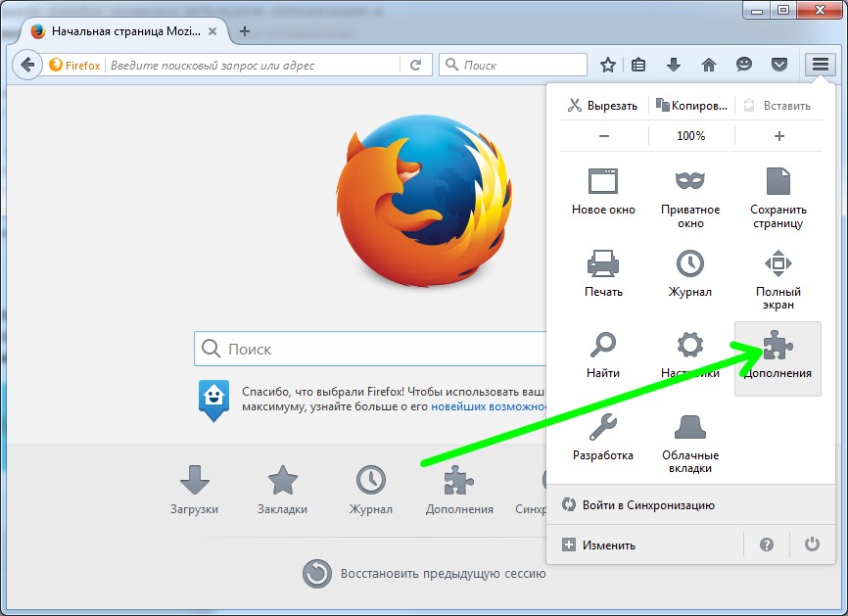Choose Сохранить страницу in menu
Image resolution: width=848 pixels, height=616 pixels.
click(778, 199)
